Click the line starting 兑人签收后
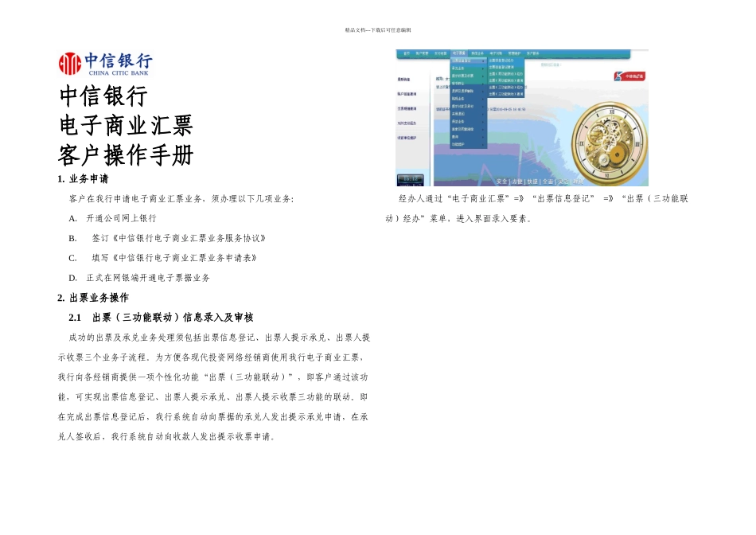Screen dimensions: 756x535 [x=167, y=436]
